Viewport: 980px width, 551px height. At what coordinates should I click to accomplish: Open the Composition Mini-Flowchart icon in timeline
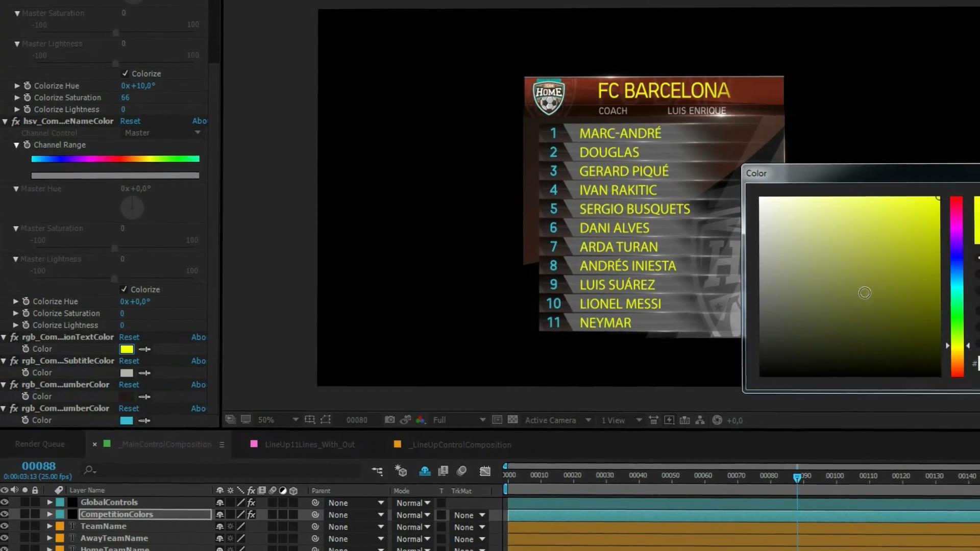tap(377, 471)
